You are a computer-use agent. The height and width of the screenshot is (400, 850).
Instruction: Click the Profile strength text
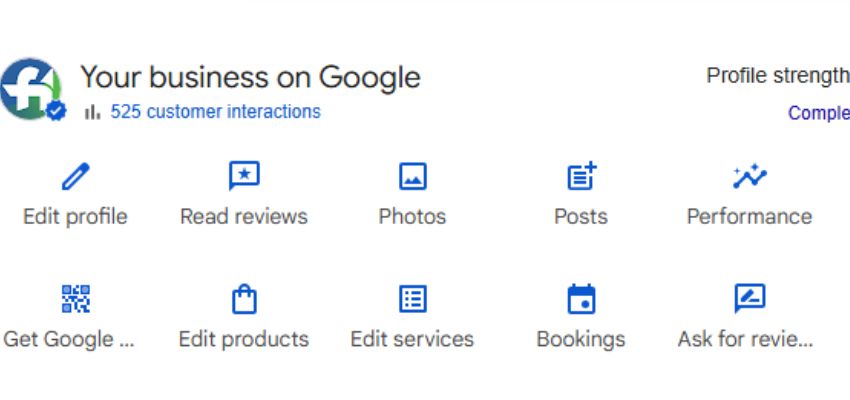pos(777,76)
